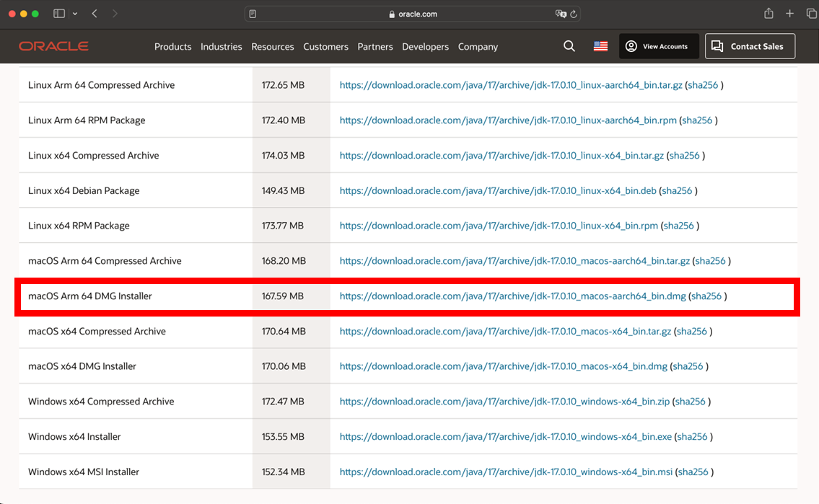Open the Developers menu

point(425,46)
